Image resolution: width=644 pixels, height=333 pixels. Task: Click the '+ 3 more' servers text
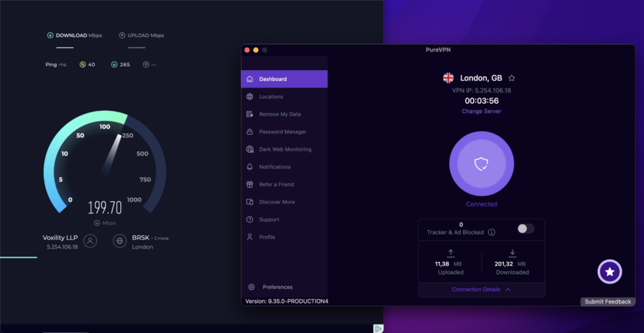coord(160,239)
